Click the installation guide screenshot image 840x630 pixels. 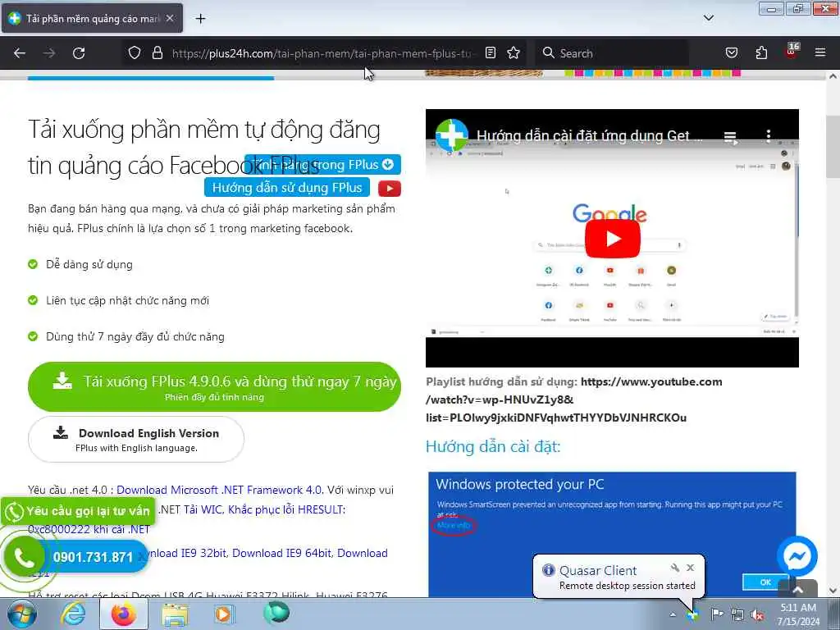612,534
